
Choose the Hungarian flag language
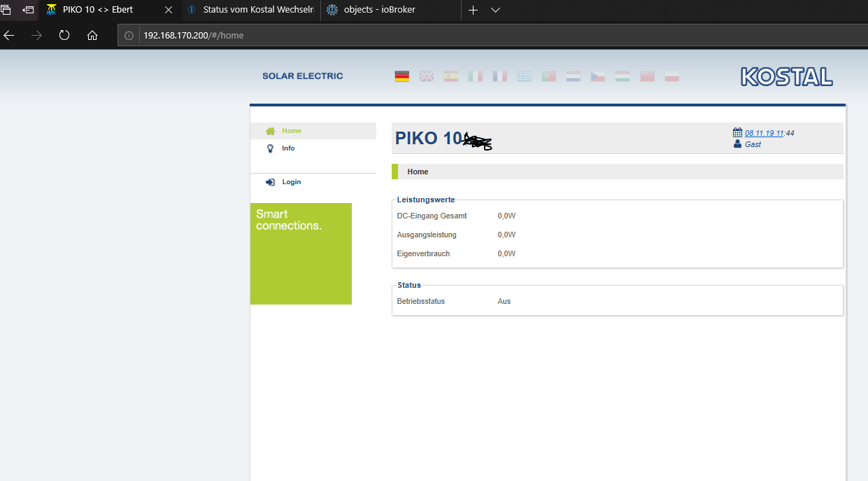pyautogui.click(x=622, y=76)
